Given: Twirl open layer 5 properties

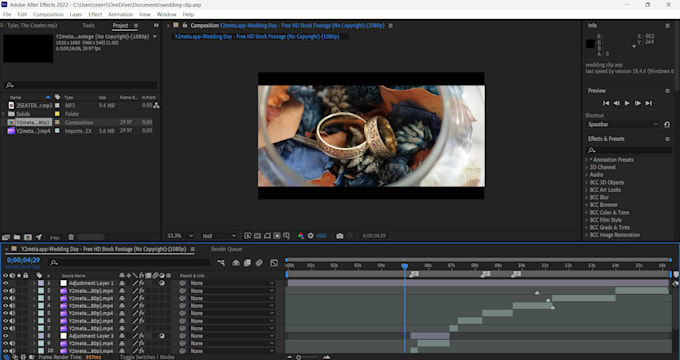Looking at the screenshot, I should [34, 313].
